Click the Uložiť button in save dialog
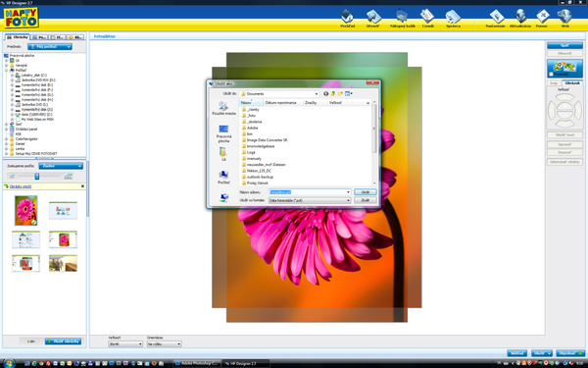The height and width of the screenshot is (368, 588). click(x=366, y=192)
